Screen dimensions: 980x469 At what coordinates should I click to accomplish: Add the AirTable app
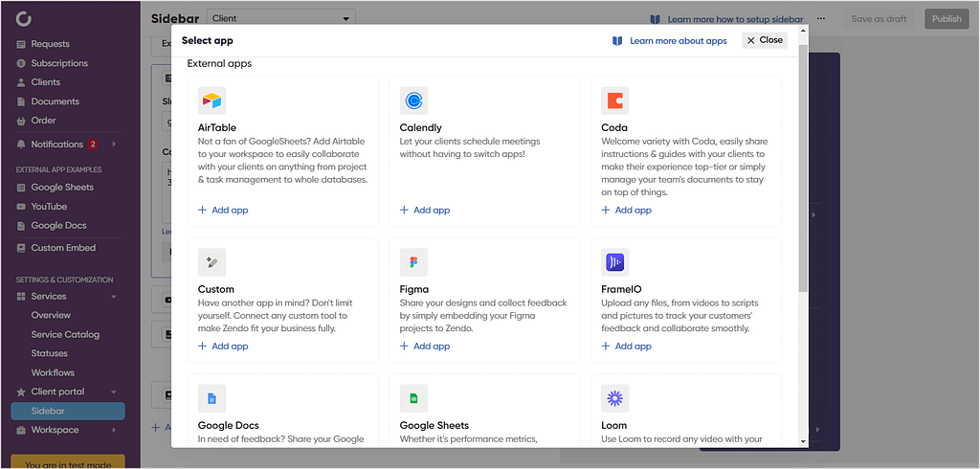click(x=223, y=211)
